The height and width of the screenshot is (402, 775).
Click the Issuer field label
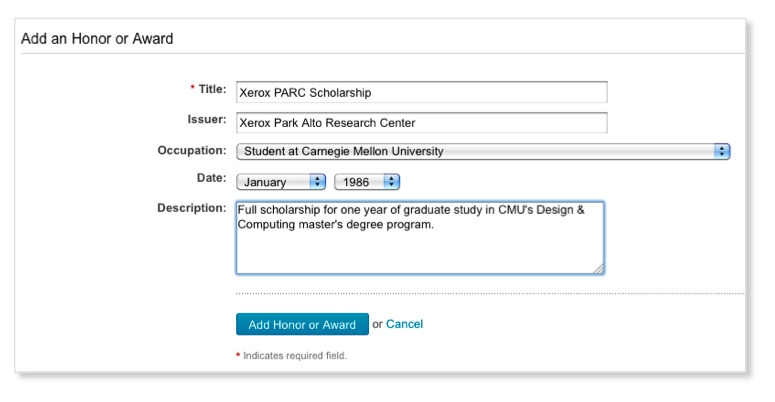[x=207, y=119]
